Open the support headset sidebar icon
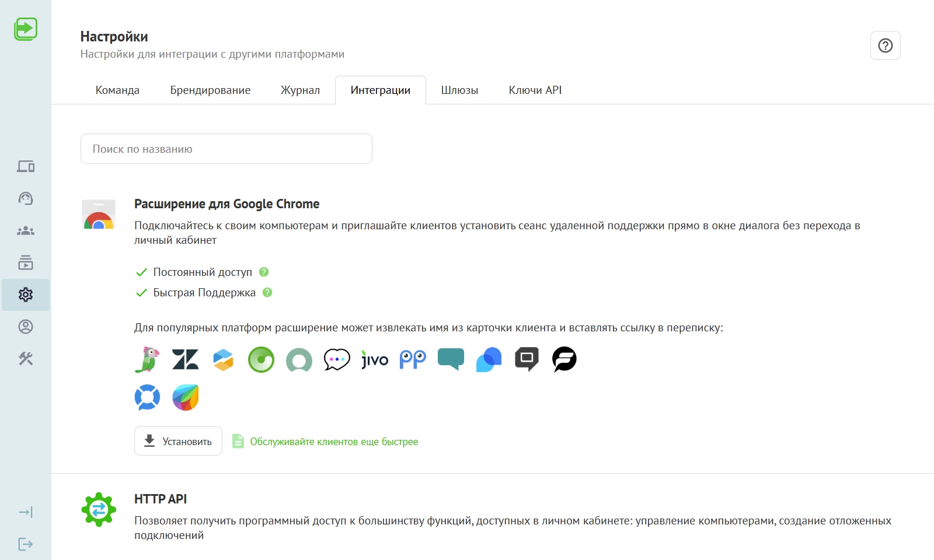934x560 pixels. point(26,199)
